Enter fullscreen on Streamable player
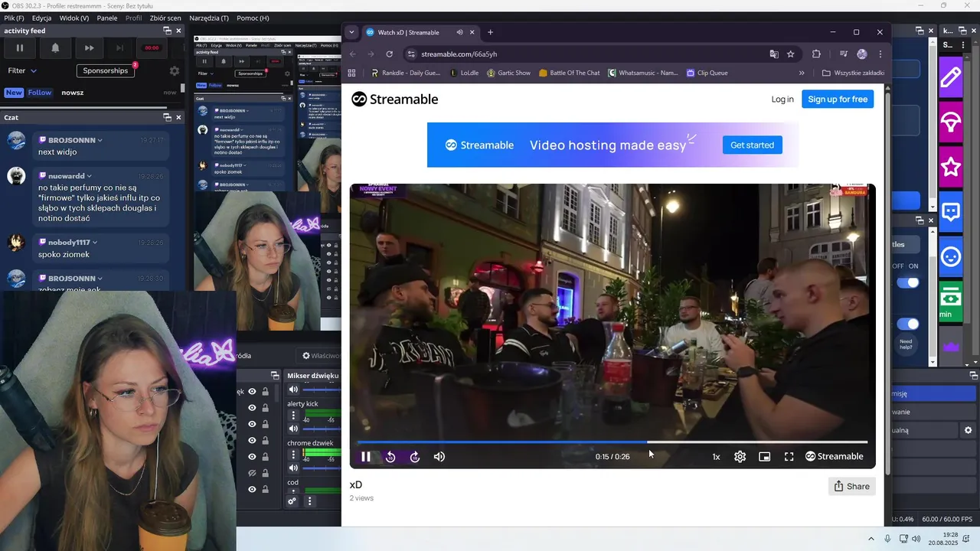 tap(789, 457)
